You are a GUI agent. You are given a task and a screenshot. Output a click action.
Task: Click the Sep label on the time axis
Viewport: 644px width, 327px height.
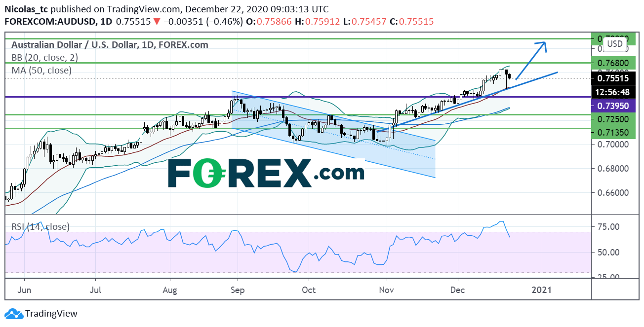pos(238,289)
